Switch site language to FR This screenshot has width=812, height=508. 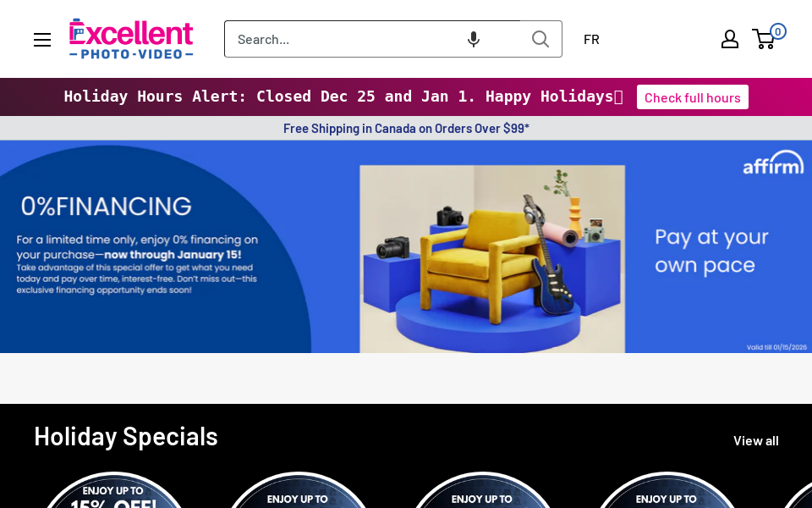[591, 40]
